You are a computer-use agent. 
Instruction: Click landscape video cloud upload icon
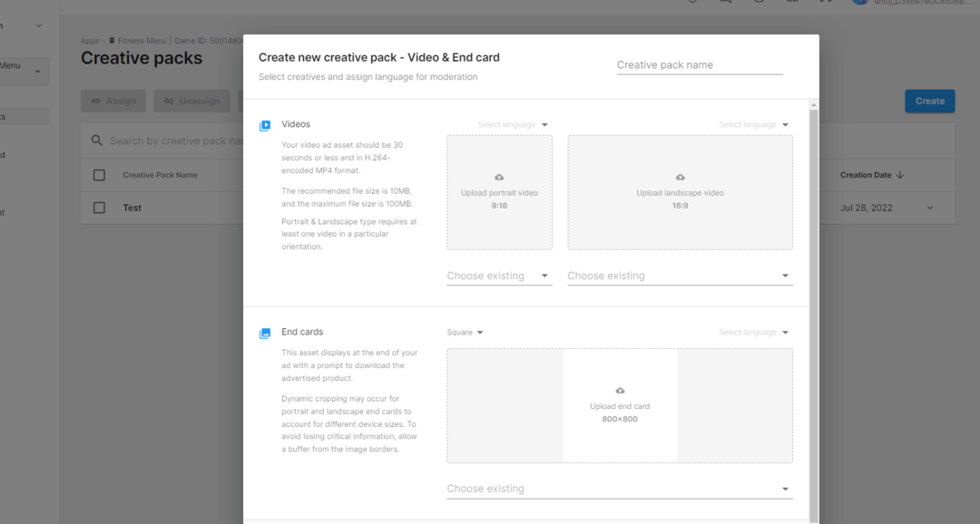click(x=680, y=178)
